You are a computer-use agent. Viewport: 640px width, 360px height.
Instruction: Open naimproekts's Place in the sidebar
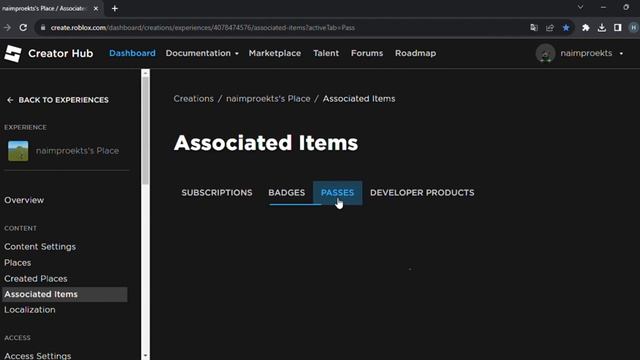pos(78,151)
